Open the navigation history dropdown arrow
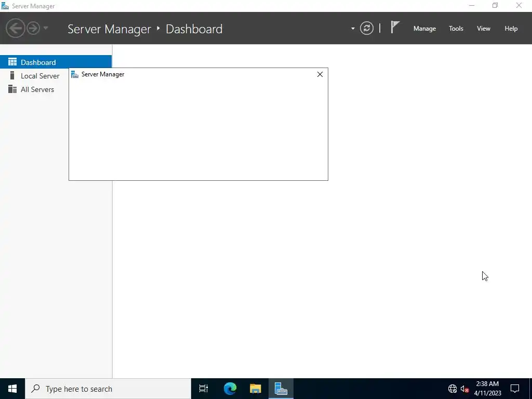The image size is (532, 399). pyautogui.click(x=46, y=28)
